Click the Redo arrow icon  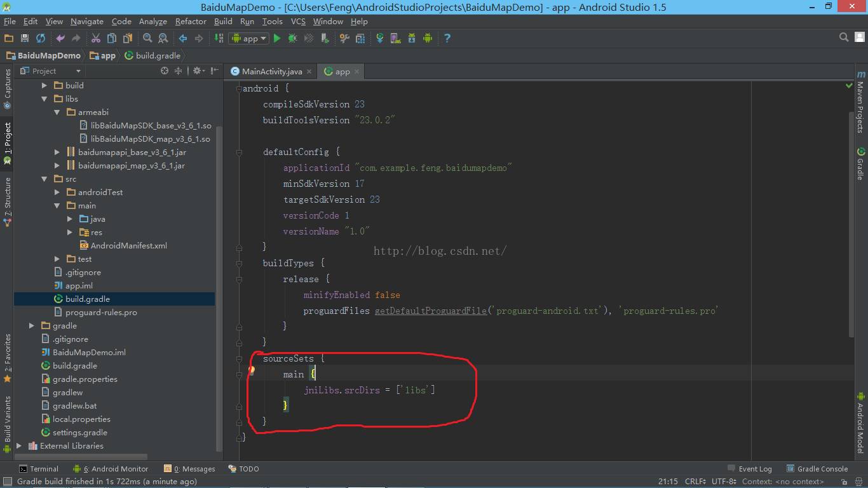(76, 38)
